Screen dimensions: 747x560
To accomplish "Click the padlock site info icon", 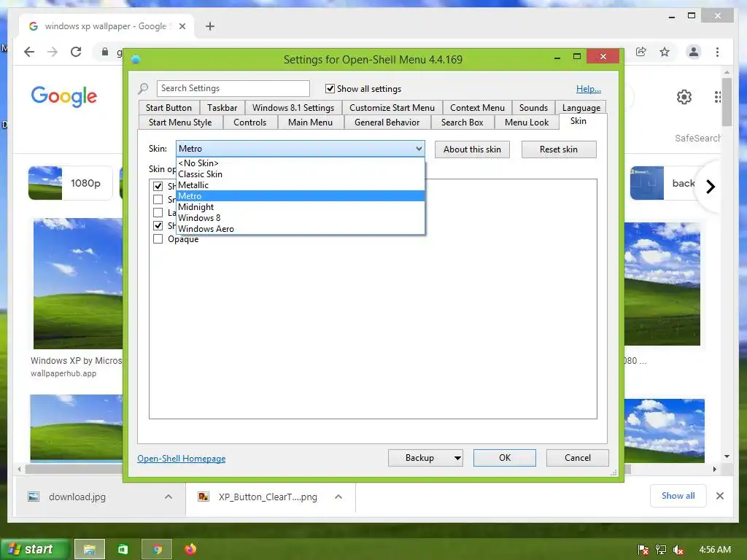I will (x=105, y=52).
